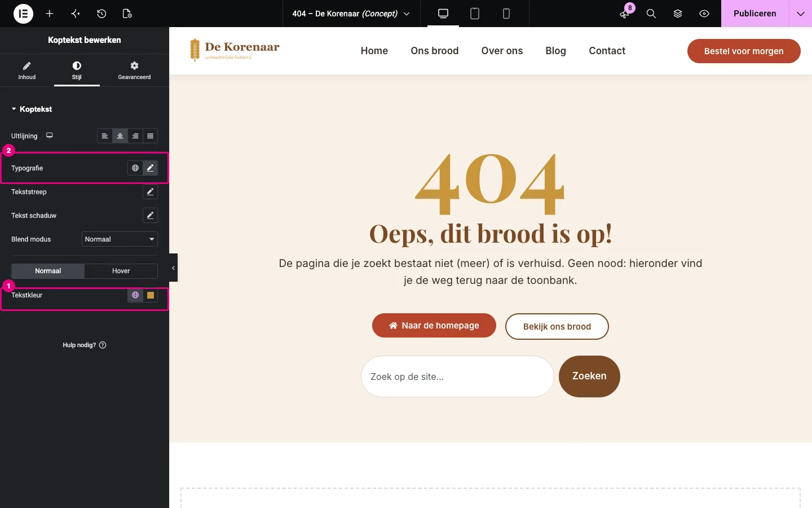Open the structure layers icon
The image size is (812, 508).
click(x=678, y=14)
